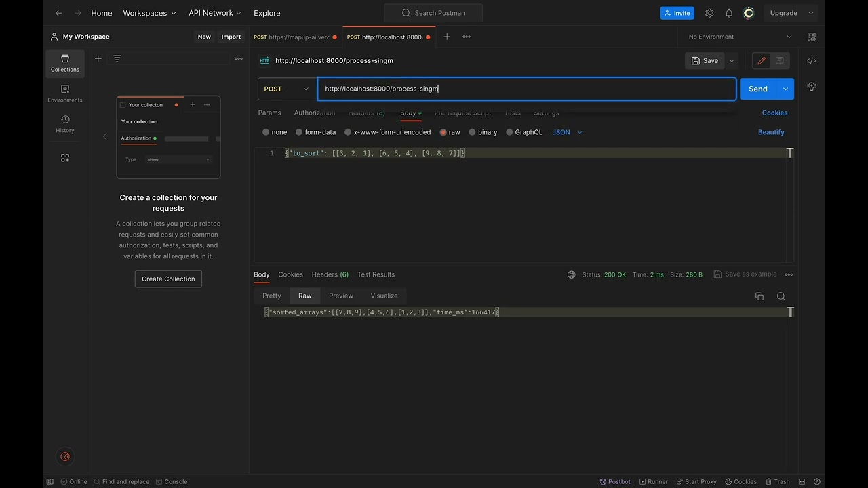Open Trash in the status bar

pyautogui.click(x=778, y=481)
